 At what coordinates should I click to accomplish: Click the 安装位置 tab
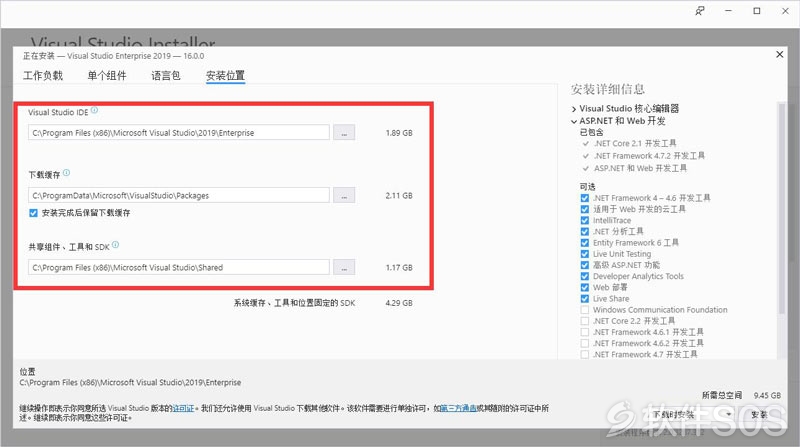[x=226, y=76]
